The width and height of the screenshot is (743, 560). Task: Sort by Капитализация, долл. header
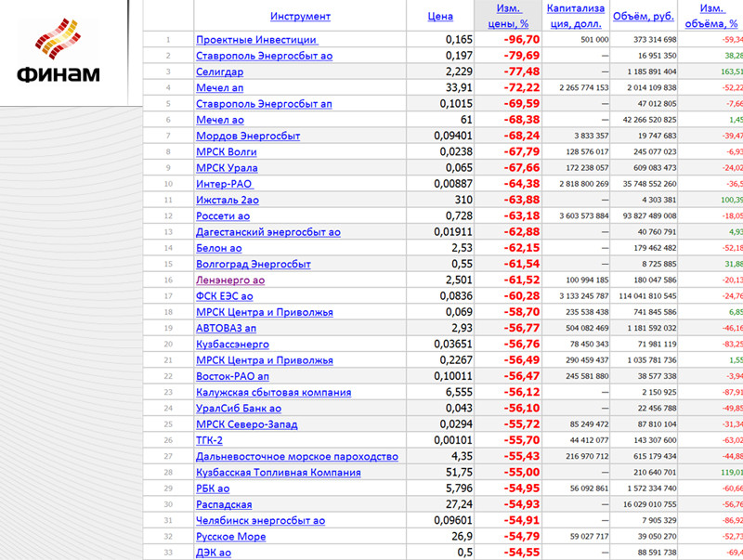tap(576, 16)
